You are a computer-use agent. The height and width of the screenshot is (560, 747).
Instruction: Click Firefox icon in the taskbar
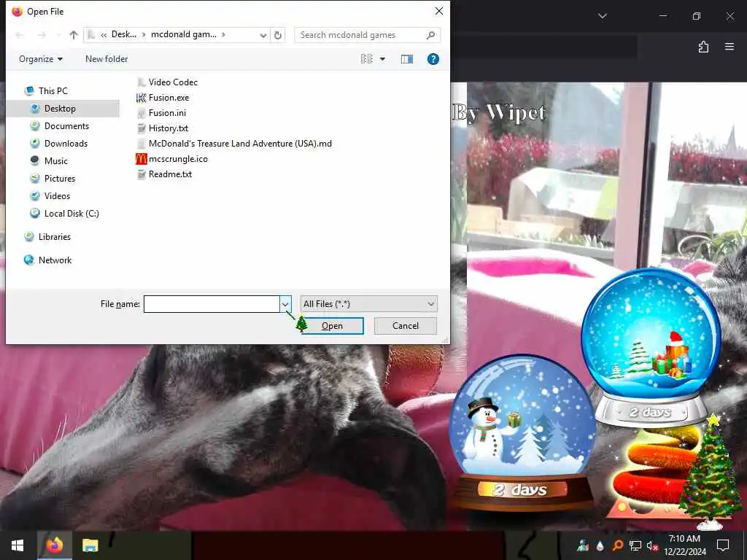[54, 545]
